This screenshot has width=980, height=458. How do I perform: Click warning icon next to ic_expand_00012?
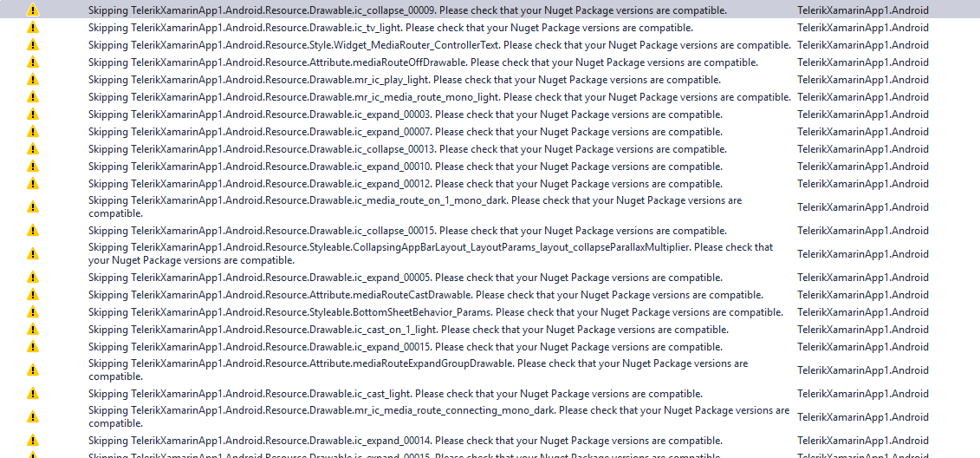[33, 184]
